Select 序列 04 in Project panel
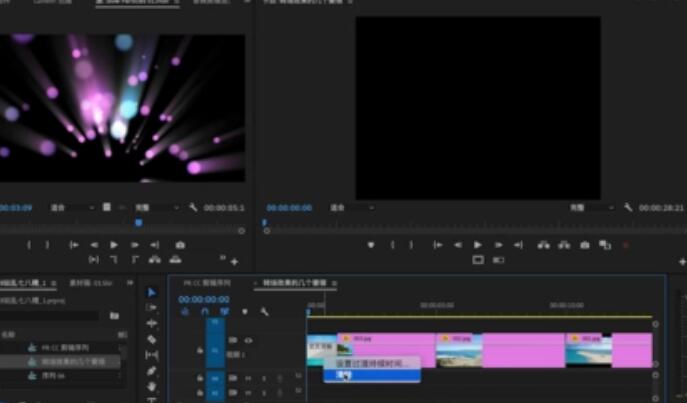 (53, 376)
